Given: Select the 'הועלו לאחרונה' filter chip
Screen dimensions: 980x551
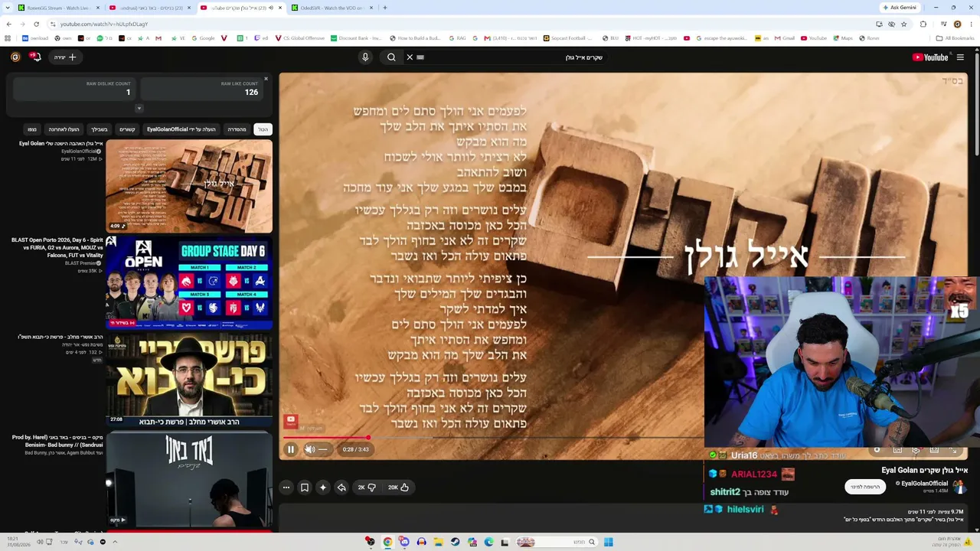Looking at the screenshot, I should 64,129.
